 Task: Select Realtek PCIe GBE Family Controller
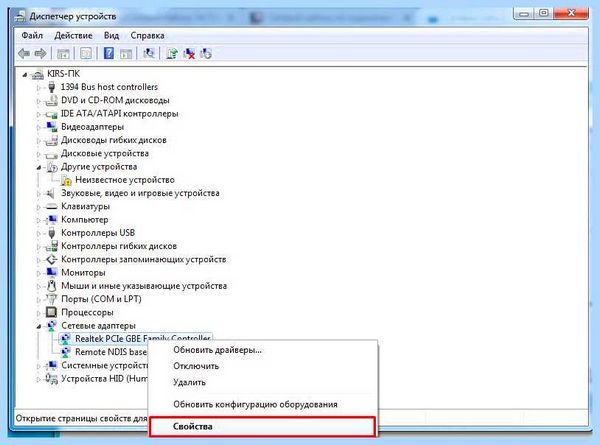coord(143,338)
